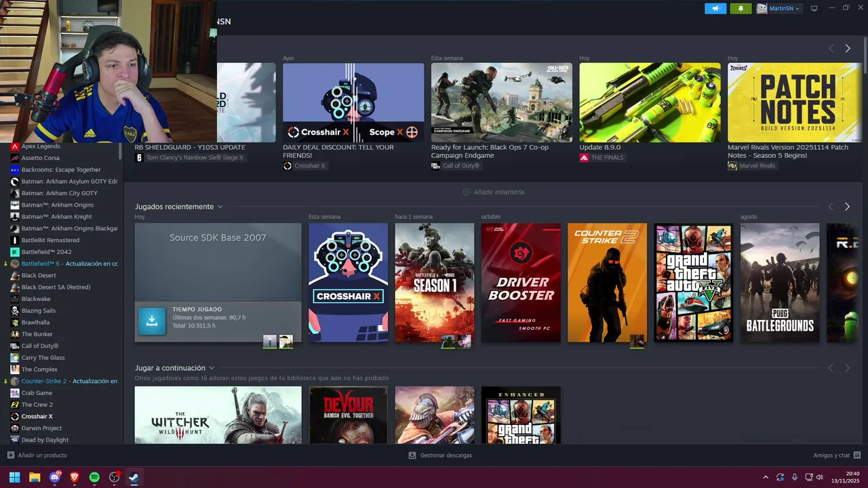The image size is (868, 488).
Task: Click the Marvel Rivals tag under patch notes
Action: pyautogui.click(x=752, y=166)
